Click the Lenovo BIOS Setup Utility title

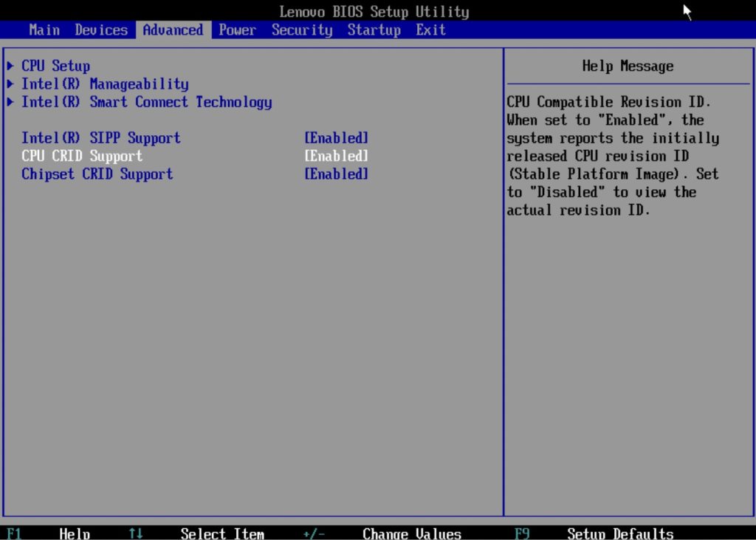click(374, 12)
